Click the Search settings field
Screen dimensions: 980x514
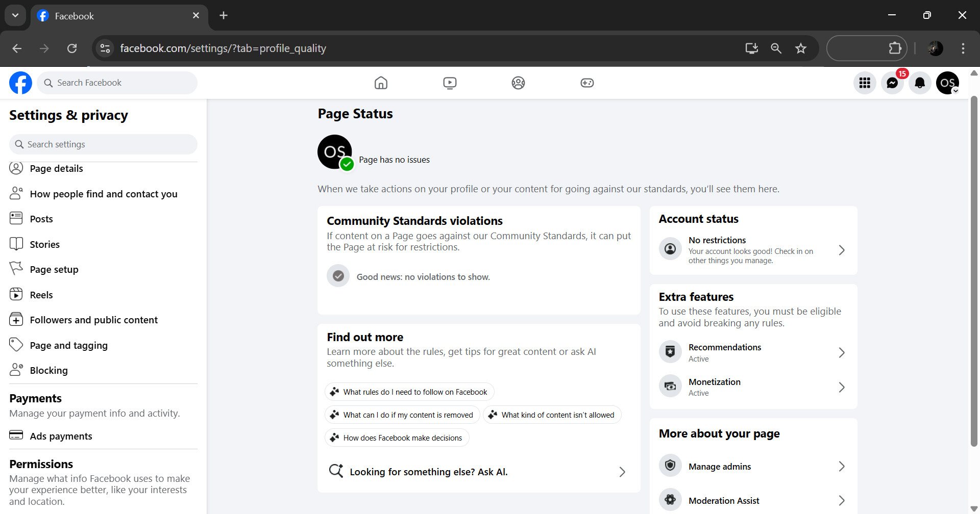[x=103, y=144]
